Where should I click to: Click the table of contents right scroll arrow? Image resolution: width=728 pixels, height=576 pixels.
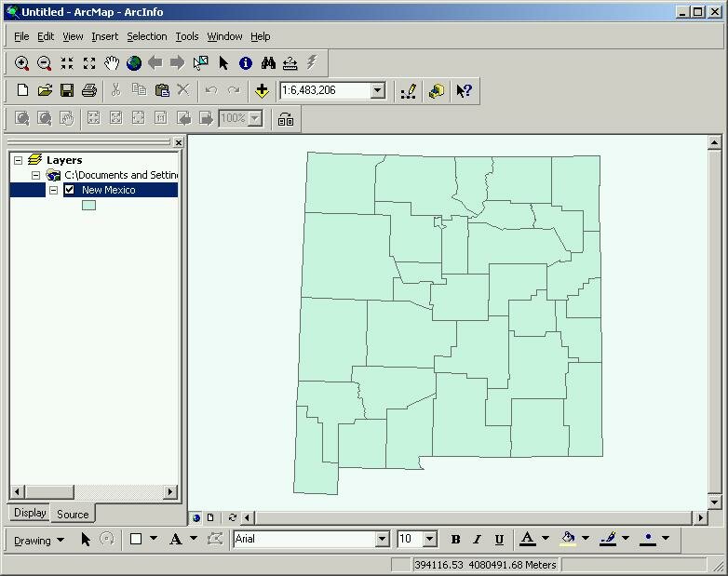coord(170,491)
